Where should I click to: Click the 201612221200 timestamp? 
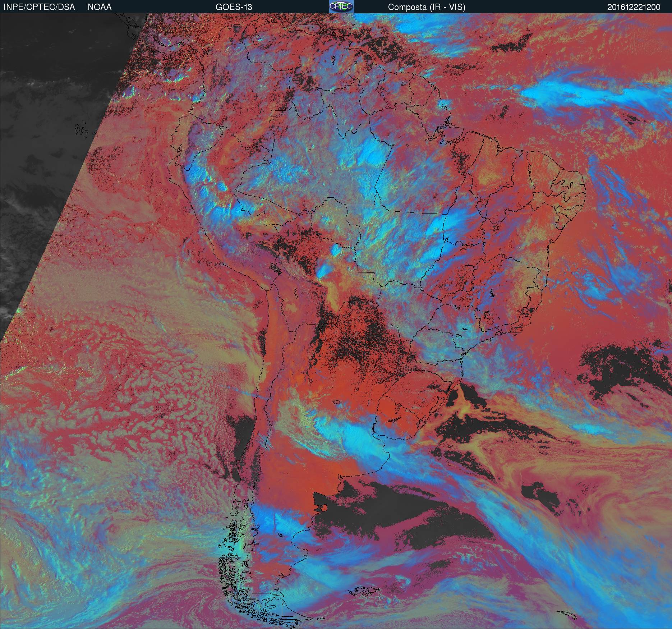coord(634,7)
